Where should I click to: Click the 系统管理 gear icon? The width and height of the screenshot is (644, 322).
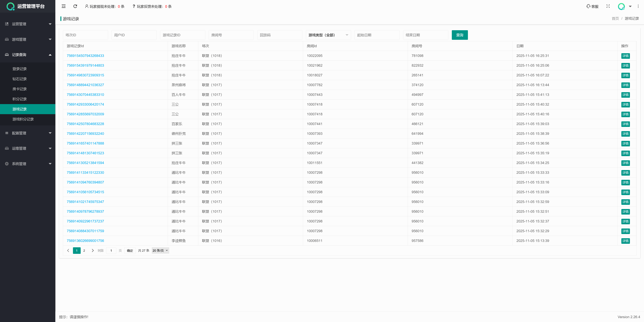click(x=7, y=164)
